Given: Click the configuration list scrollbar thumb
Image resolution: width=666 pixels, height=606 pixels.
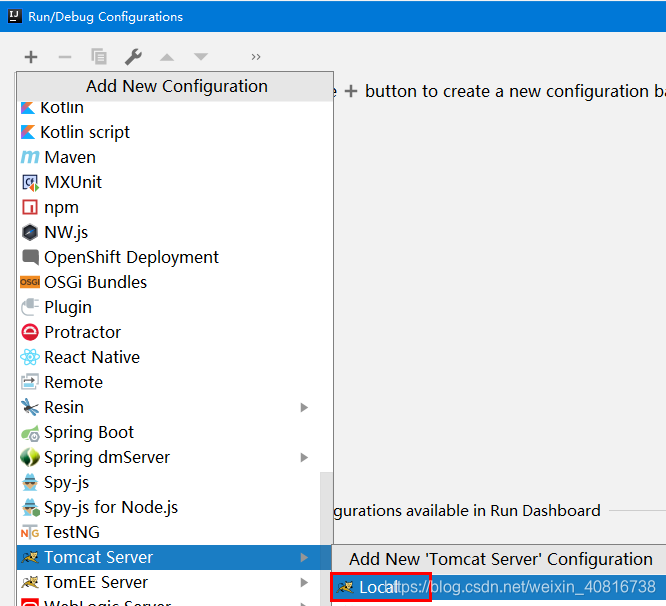Looking at the screenshot, I should (x=326, y=538).
